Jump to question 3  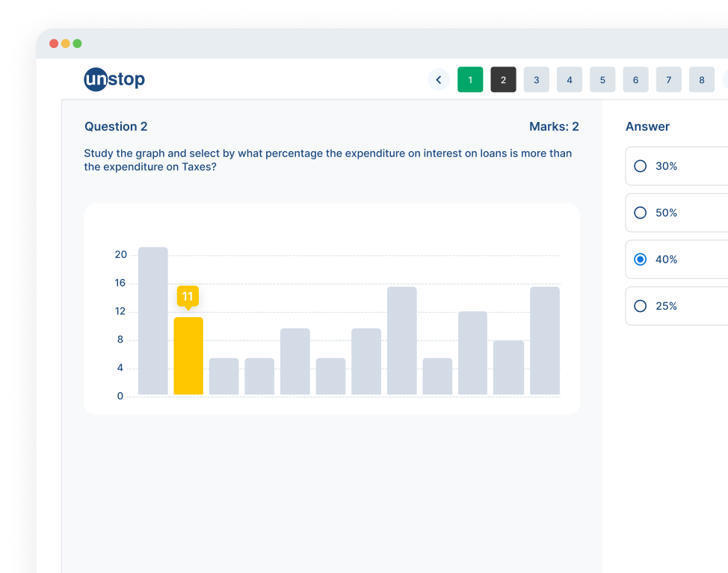click(x=536, y=79)
